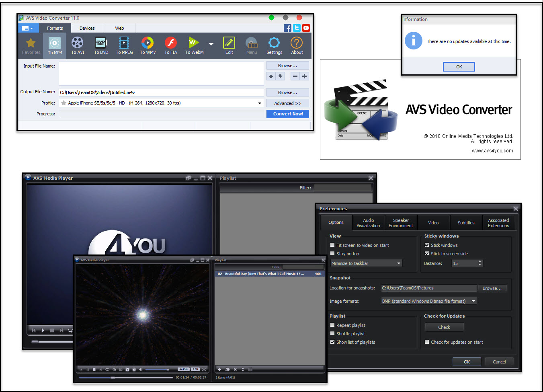Mute the speaker icon in front player
This screenshot has width=543, height=392.
141,369
